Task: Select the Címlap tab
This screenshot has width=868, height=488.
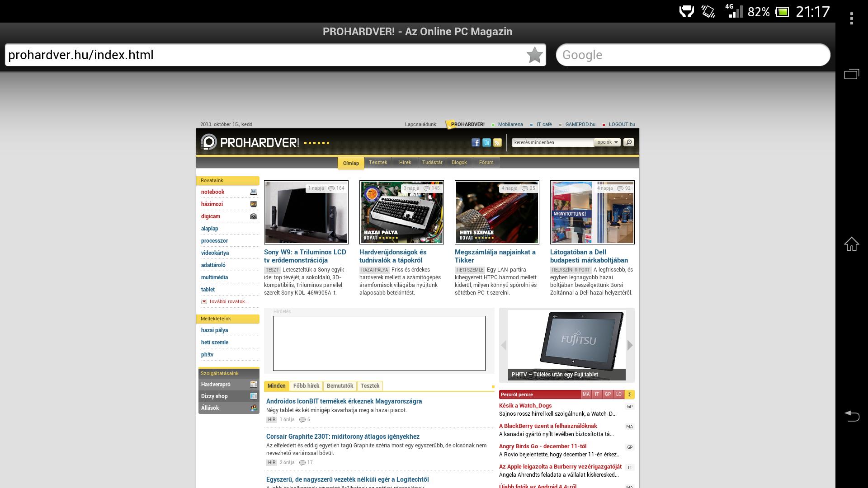Action: pos(351,163)
